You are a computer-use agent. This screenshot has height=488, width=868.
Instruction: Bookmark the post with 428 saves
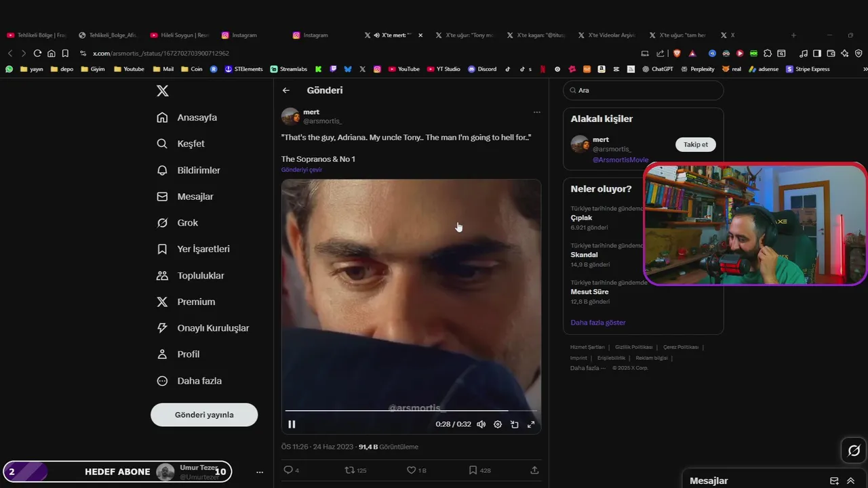[479, 470]
